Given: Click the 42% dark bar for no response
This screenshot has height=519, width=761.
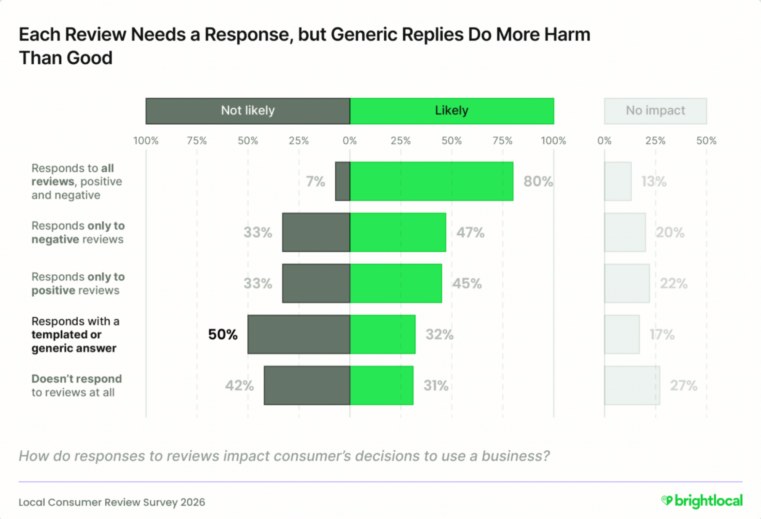Looking at the screenshot, I should [x=307, y=385].
